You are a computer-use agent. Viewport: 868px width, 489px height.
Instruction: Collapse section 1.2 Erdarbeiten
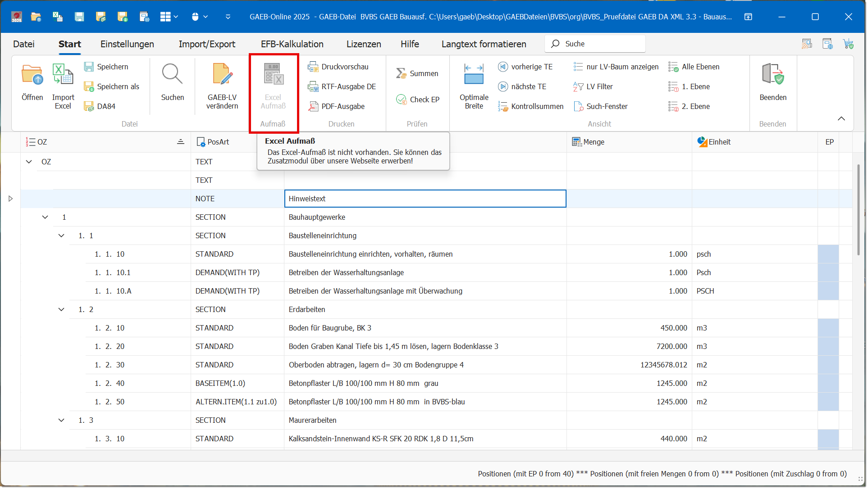(x=61, y=310)
